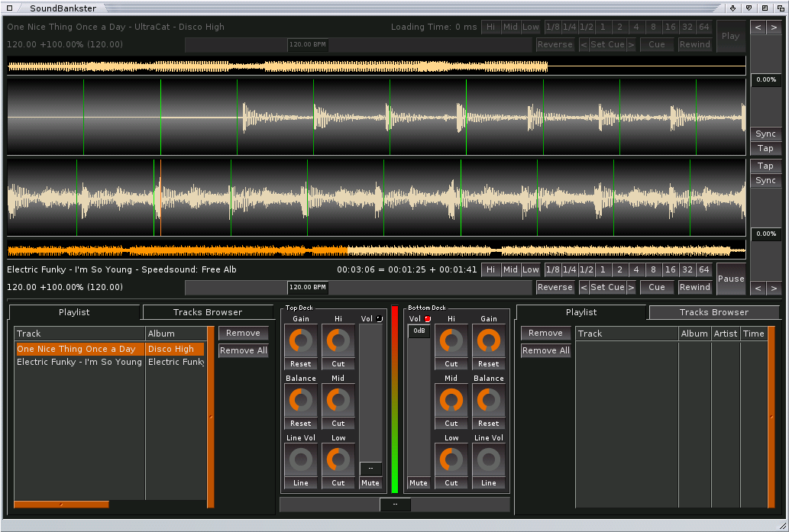789x532 pixels.
Task: Click the Top Deck Low knob
Action: click(x=338, y=459)
